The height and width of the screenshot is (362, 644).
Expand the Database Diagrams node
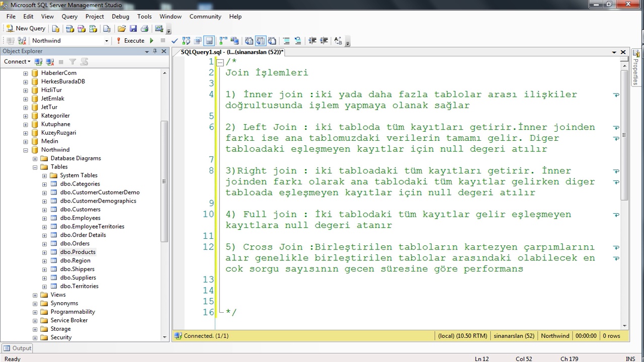click(x=35, y=158)
